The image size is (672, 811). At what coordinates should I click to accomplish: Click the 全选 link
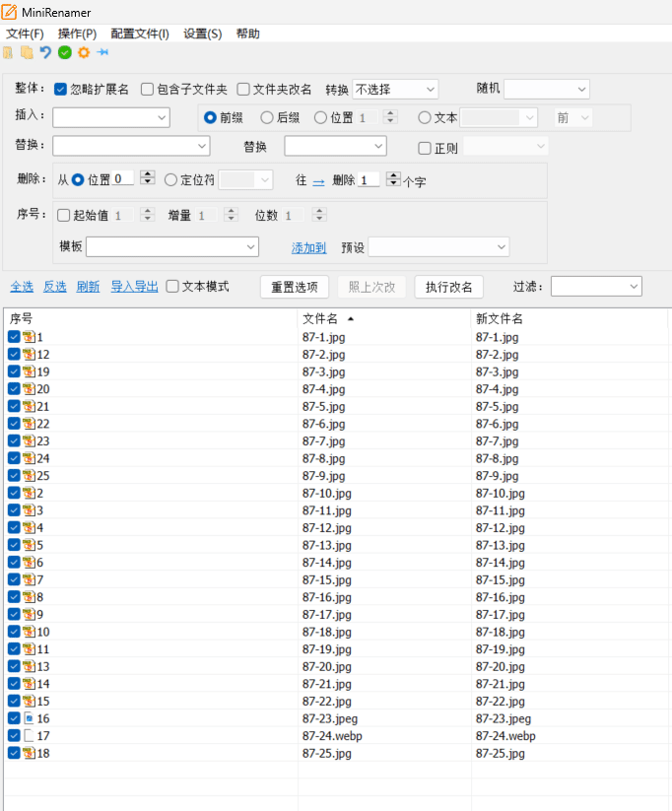[22, 287]
